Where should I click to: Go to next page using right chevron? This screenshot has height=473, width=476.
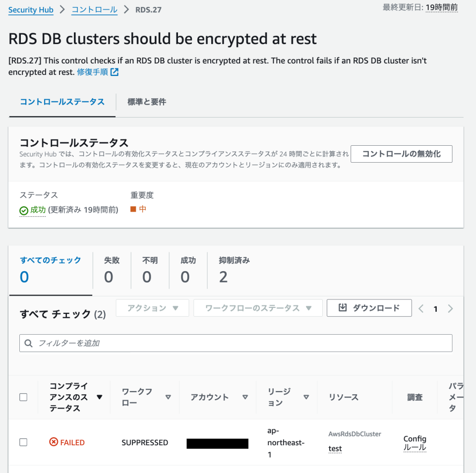[450, 308]
